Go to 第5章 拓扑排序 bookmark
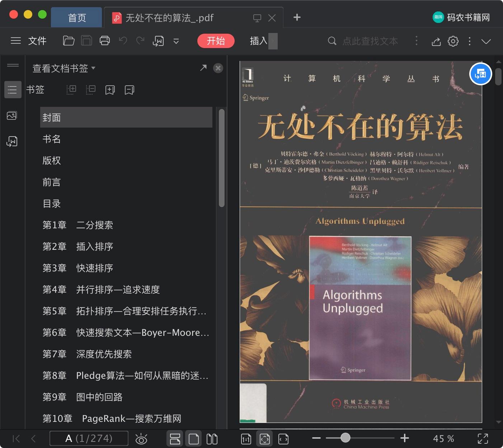The image size is (503, 448). click(x=126, y=311)
